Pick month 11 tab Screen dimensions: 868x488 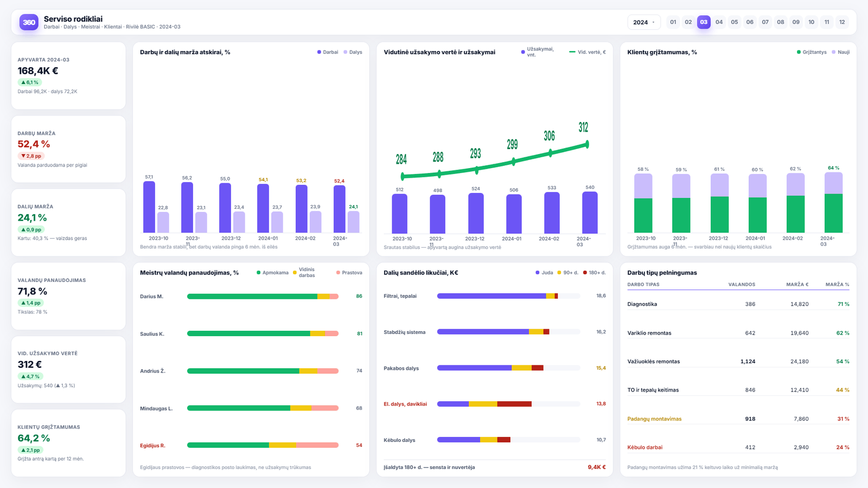coord(827,22)
